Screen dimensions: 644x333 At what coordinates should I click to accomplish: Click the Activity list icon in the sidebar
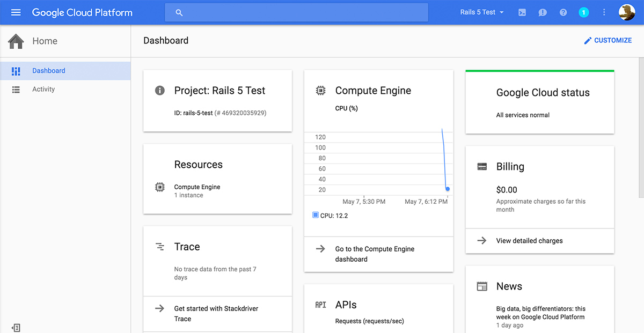(x=16, y=90)
